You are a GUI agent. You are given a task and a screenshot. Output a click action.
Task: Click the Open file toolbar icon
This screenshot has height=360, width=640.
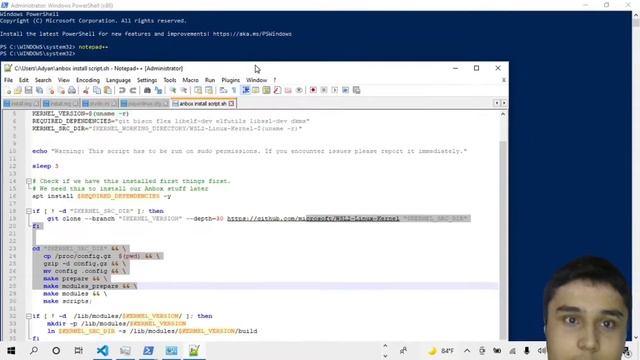tap(18, 90)
